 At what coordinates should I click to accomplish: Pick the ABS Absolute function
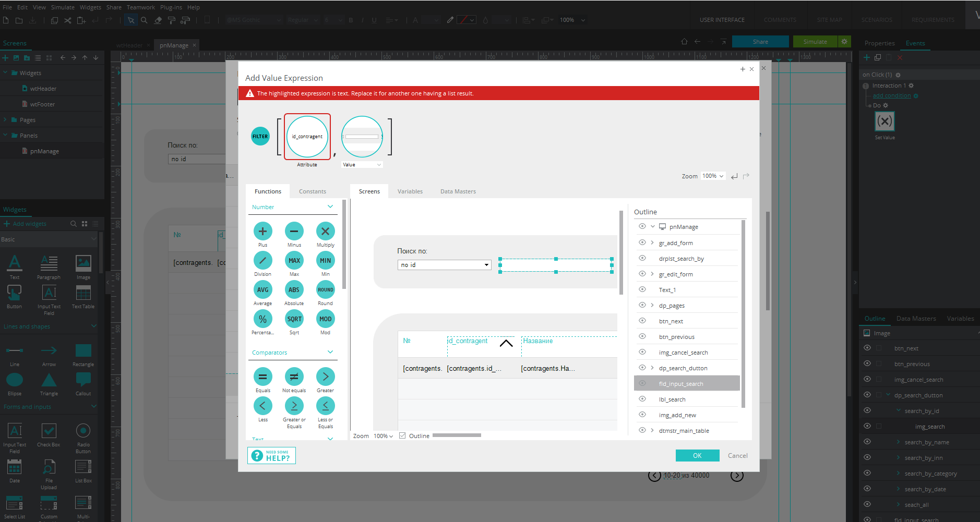pyautogui.click(x=294, y=289)
